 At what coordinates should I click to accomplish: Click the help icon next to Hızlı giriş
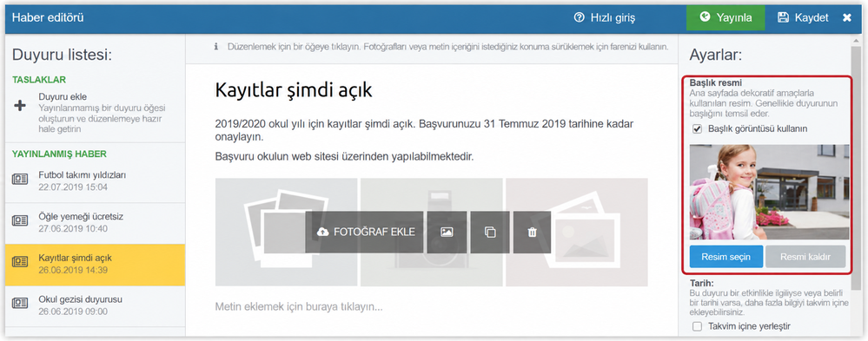coord(579,17)
